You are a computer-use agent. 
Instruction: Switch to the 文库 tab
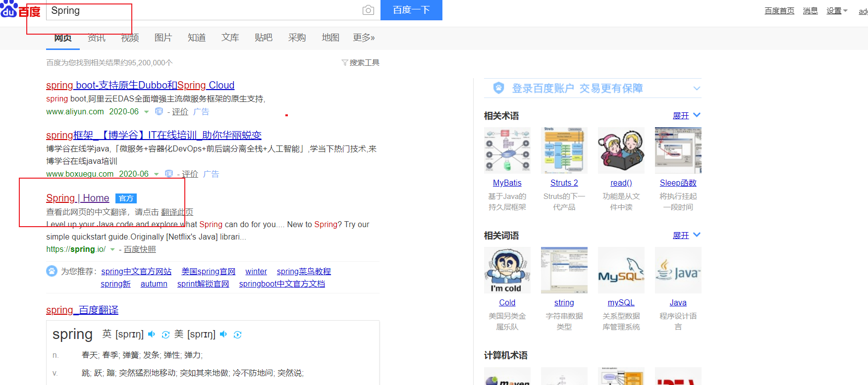[230, 38]
